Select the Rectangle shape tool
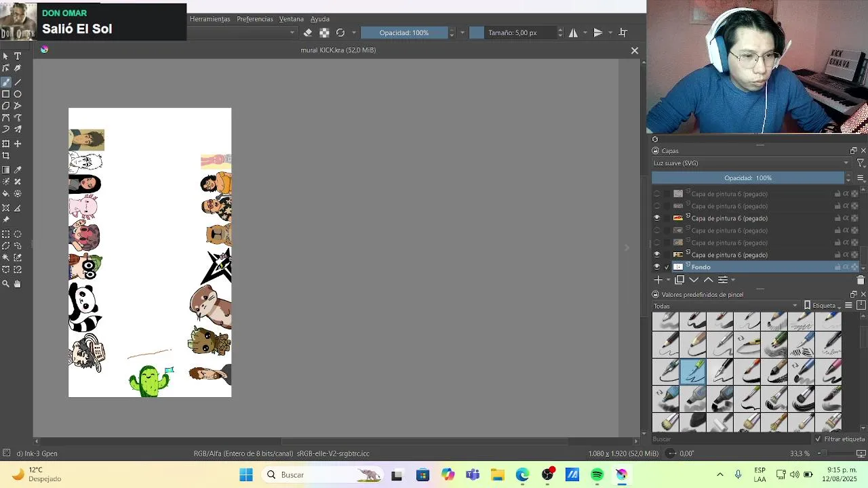Image resolution: width=868 pixels, height=488 pixels. pos(6,94)
